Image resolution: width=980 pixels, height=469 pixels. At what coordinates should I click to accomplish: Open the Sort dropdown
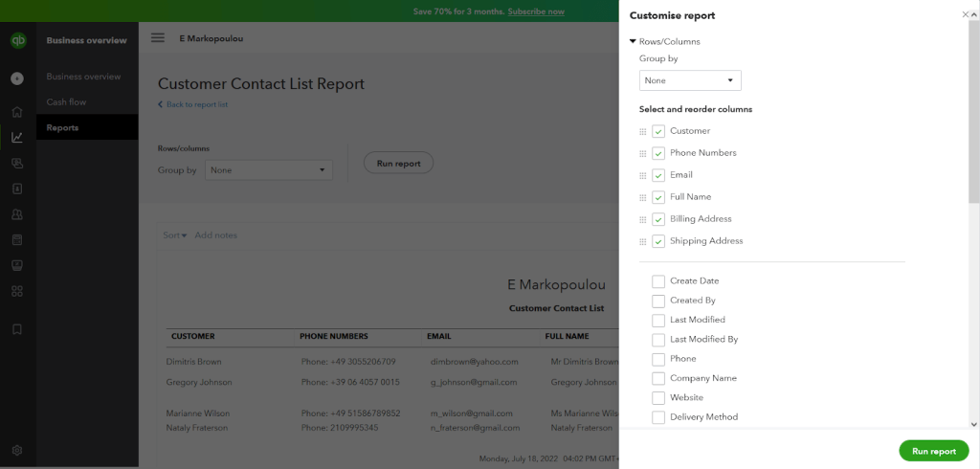point(175,235)
